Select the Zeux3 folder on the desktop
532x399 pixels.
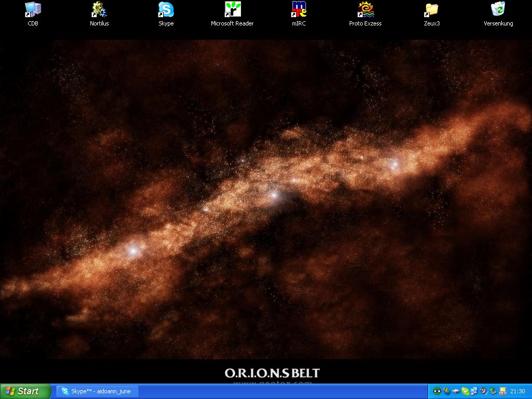432,10
